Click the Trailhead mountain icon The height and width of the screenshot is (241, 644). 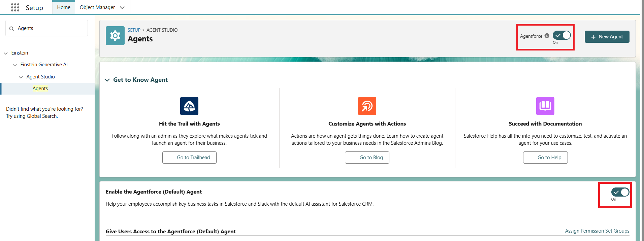pos(189,106)
